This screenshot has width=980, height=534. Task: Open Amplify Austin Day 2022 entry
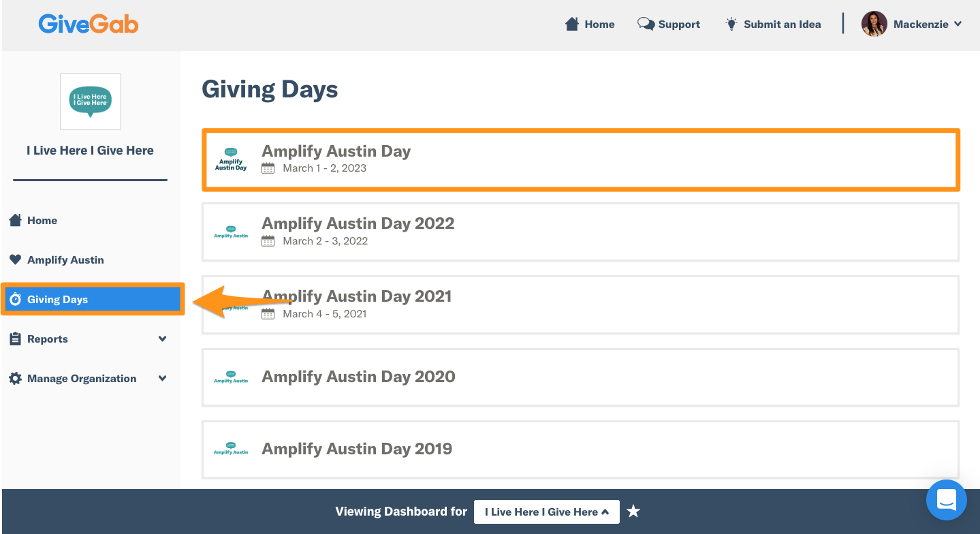(x=581, y=232)
